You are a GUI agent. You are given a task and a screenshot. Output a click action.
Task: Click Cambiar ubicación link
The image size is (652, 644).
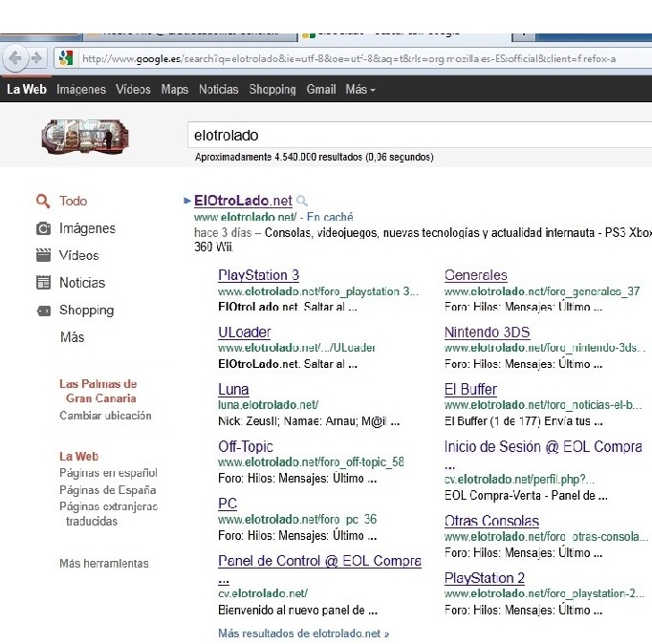pyautogui.click(x=105, y=416)
